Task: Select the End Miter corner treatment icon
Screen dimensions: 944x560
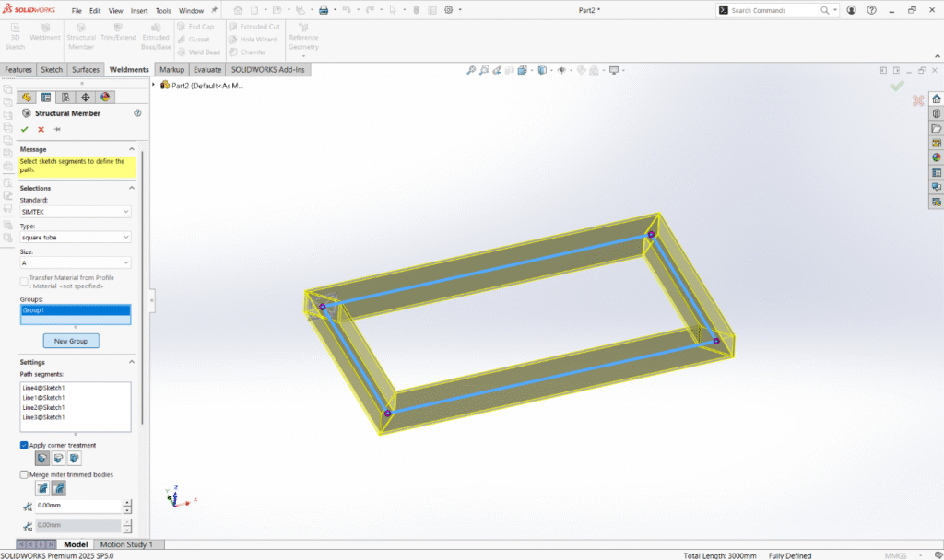Action: (41, 458)
